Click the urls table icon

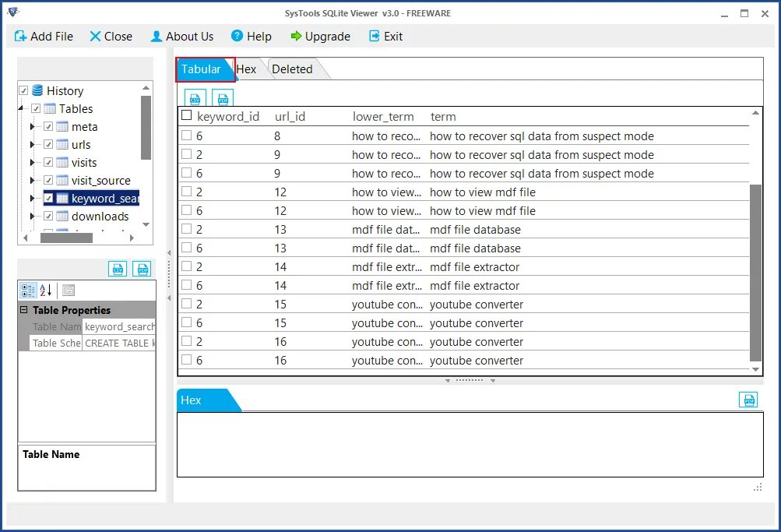(62, 144)
